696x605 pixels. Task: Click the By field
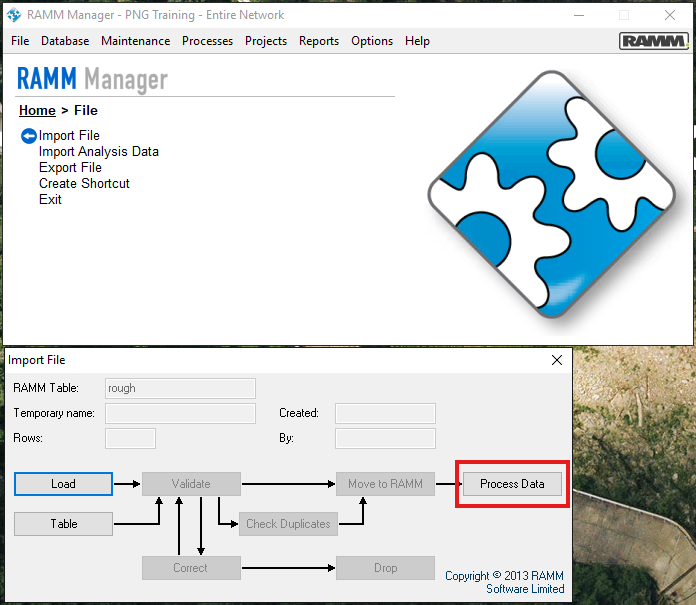(x=385, y=438)
